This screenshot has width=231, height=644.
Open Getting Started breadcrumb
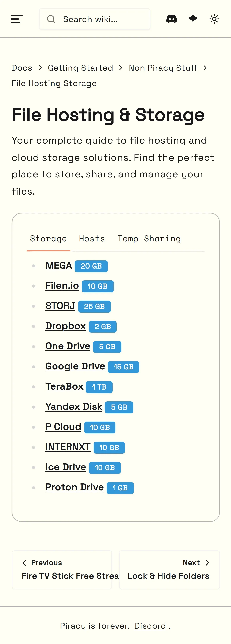pyautogui.click(x=80, y=68)
